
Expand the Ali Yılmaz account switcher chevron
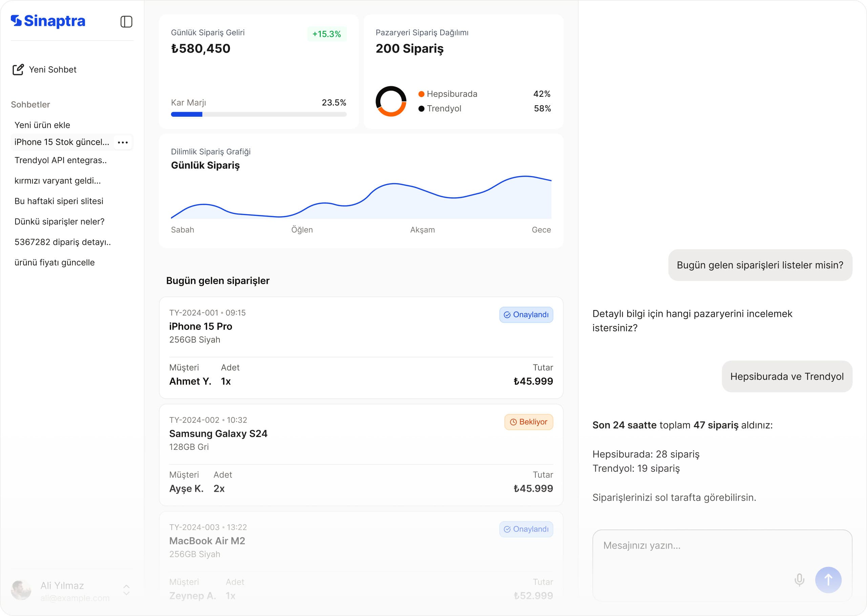tap(127, 590)
